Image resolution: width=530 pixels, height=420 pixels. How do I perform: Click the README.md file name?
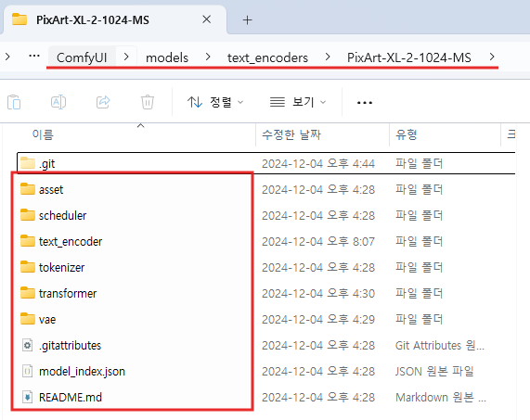71,398
